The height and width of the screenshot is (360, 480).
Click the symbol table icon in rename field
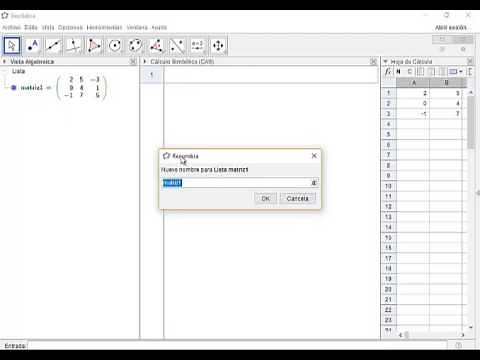pyautogui.click(x=314, y=183)
